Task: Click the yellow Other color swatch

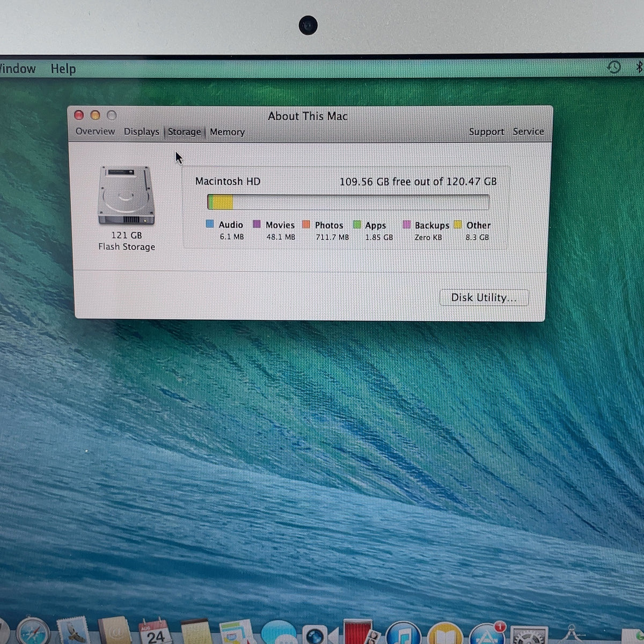Action: tap(458, 224)
